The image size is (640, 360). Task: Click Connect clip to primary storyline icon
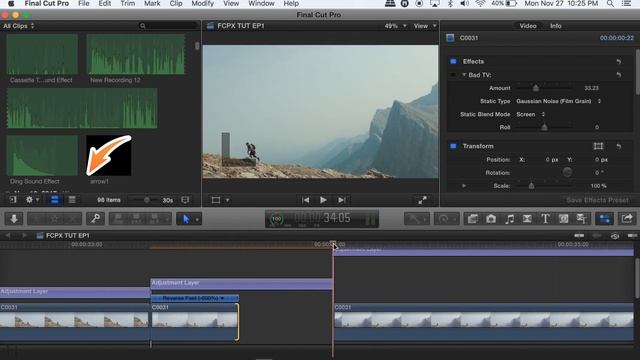point(118,219)
